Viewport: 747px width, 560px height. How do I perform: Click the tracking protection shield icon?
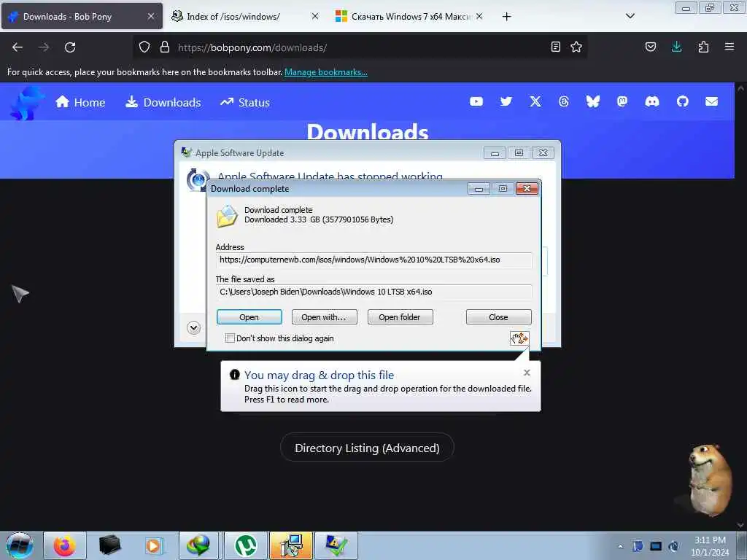click(x=144, y=47)
